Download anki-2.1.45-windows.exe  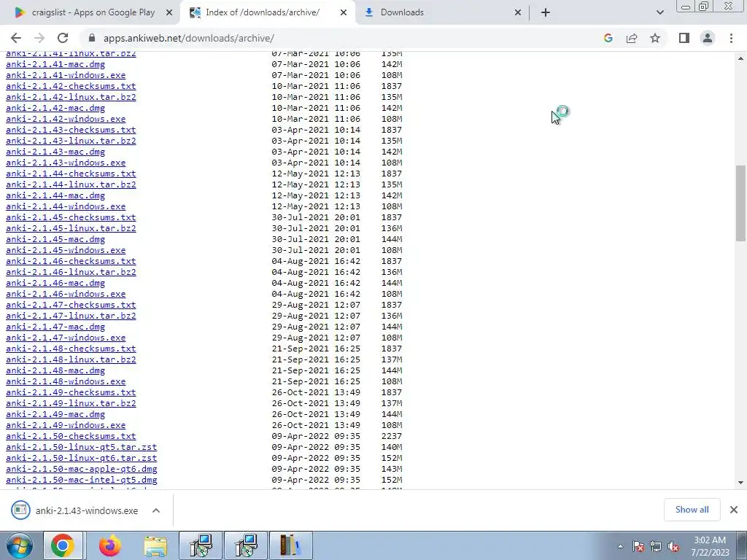(66, 251)
